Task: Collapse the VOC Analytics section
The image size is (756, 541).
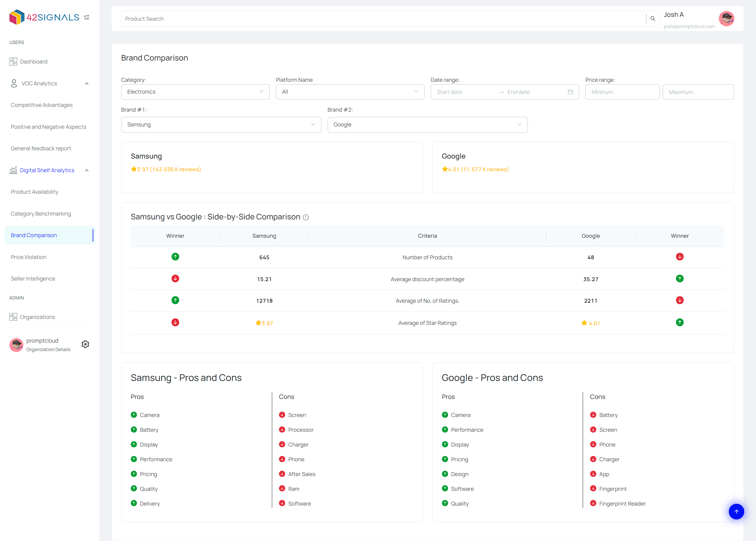Action: (x=86, y=84)
